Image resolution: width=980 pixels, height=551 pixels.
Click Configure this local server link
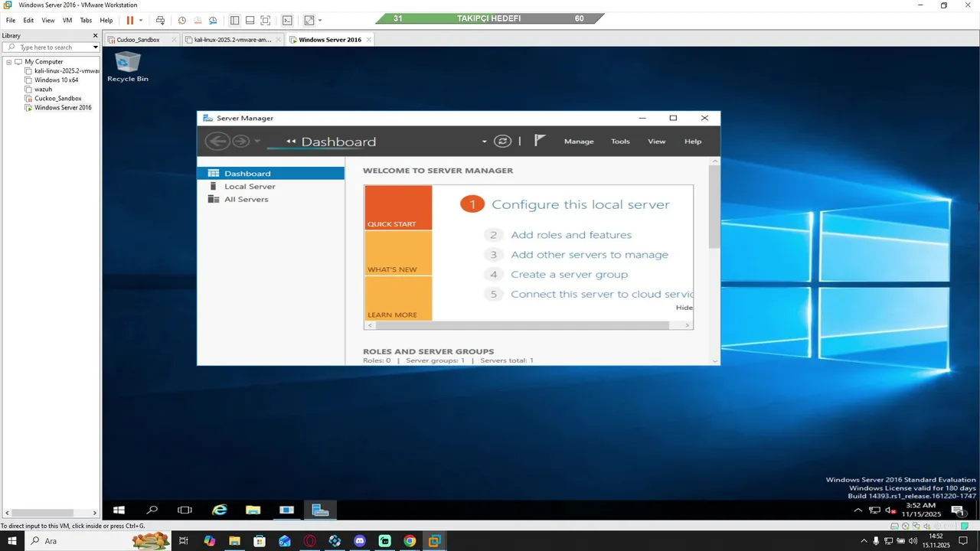pos(580,204)
